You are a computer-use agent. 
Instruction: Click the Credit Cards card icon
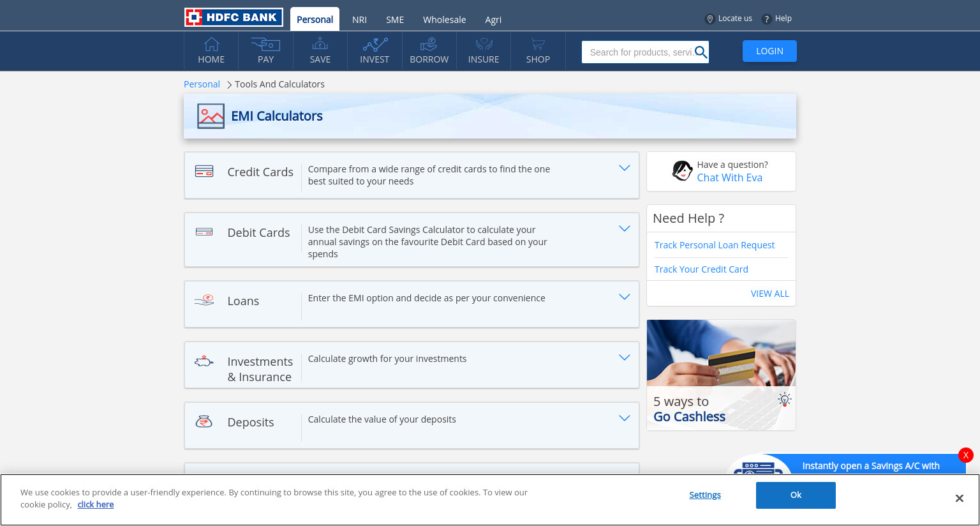pyautogui.click(x=204, y=171)
